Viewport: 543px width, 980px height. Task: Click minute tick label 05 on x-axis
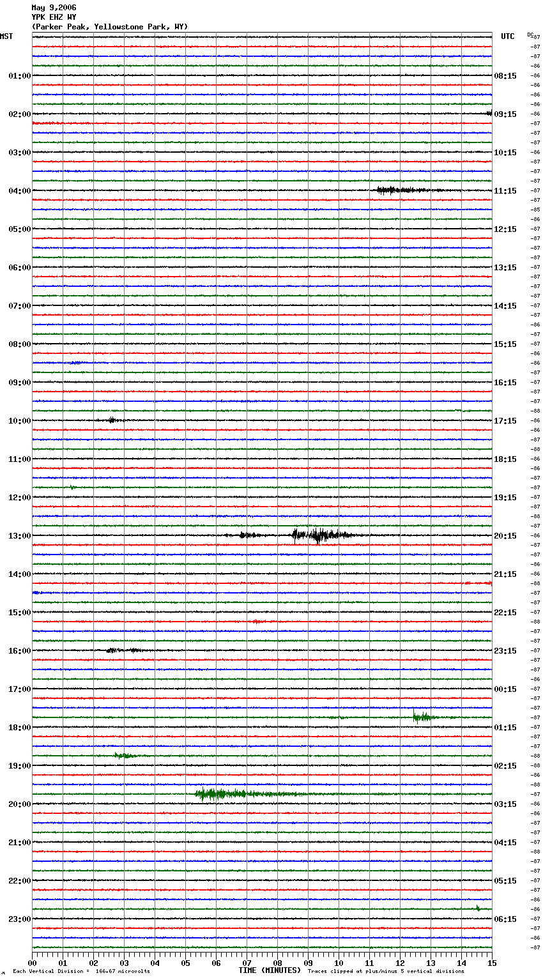point(186,963)
